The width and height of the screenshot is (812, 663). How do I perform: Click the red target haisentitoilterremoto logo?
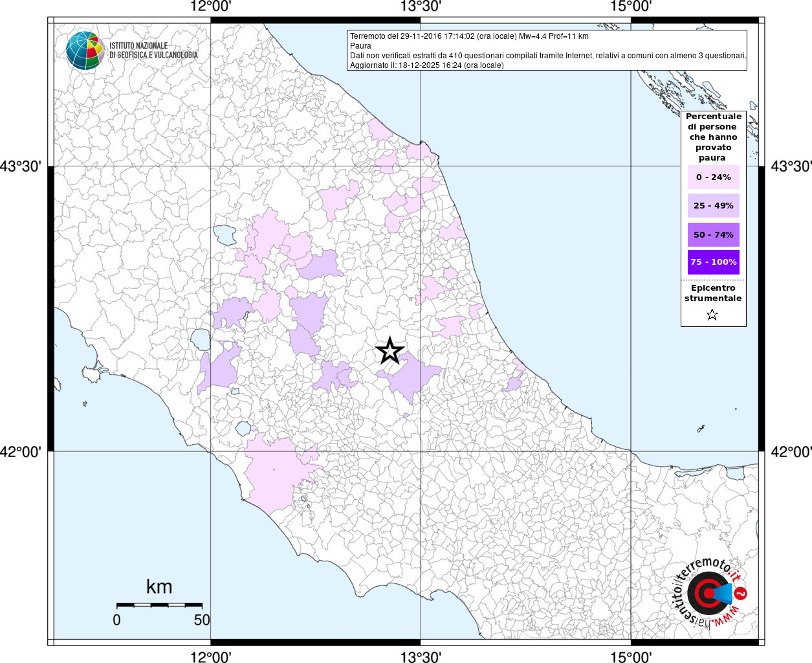pyautogui.click(x=708, y=593)
